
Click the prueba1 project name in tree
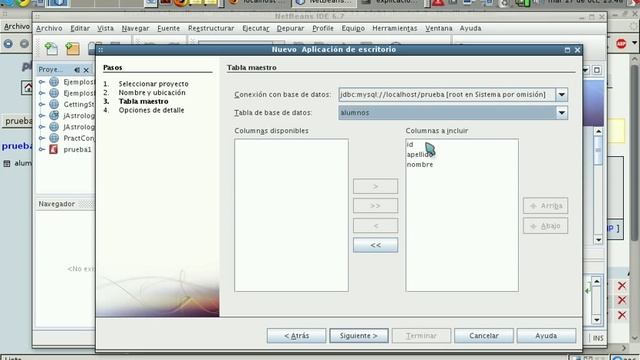click(78, 149)
